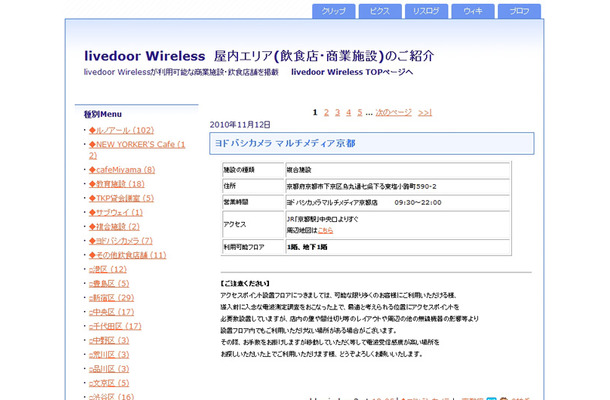Select the 複合施設 (2) category link
This screenshot has height=400, width=610.
(x=114, y=226)
